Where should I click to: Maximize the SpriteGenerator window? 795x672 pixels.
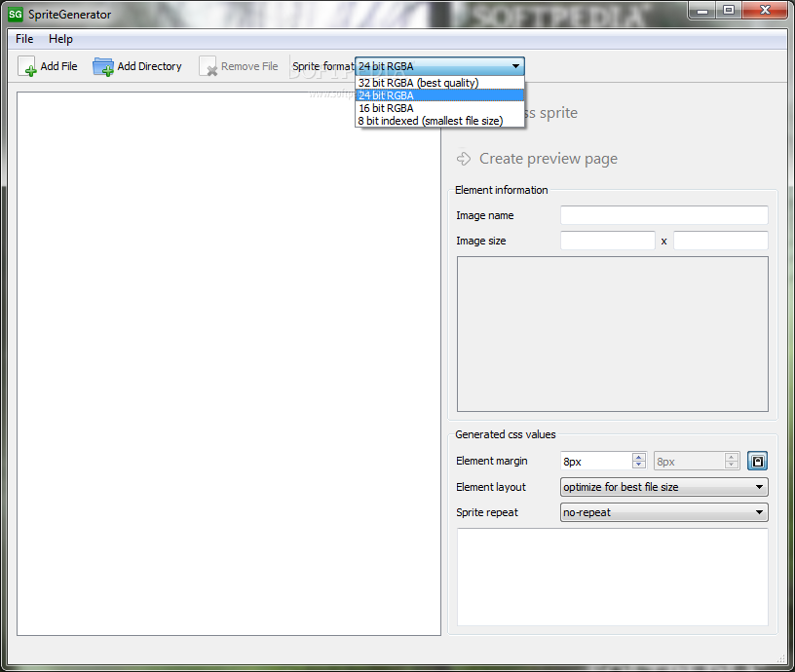pyautogui.click(x=729, y=10)
